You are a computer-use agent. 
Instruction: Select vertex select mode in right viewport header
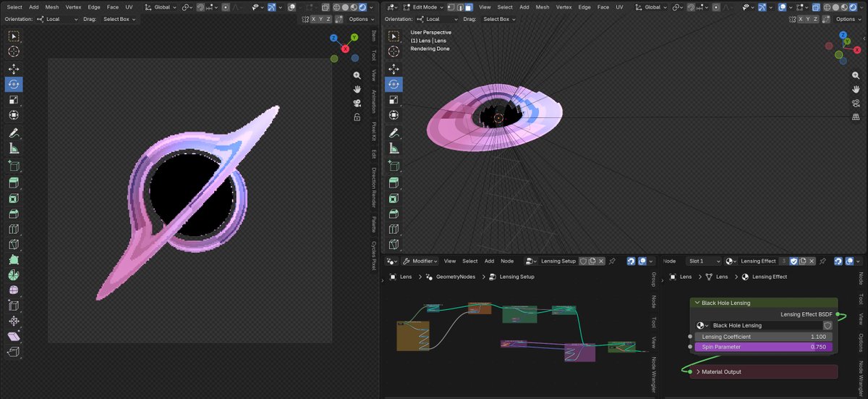(451, 7)
